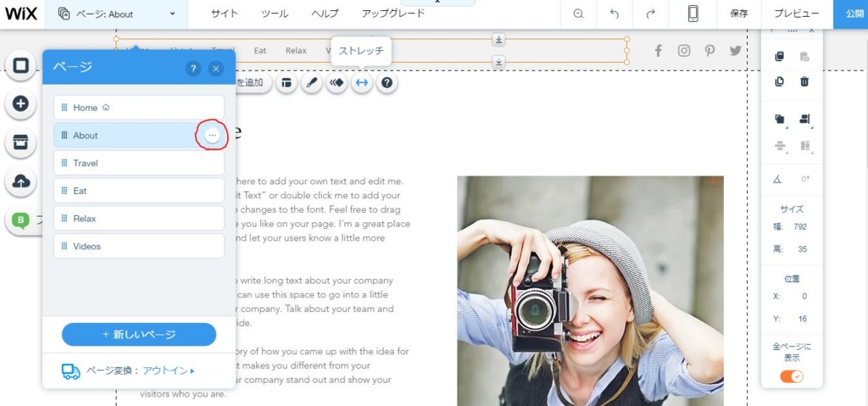The width and height of the screenshot is (868, 406).
Task: Open the distribute icon in toolbox
Action: click(x=780, y=146)
